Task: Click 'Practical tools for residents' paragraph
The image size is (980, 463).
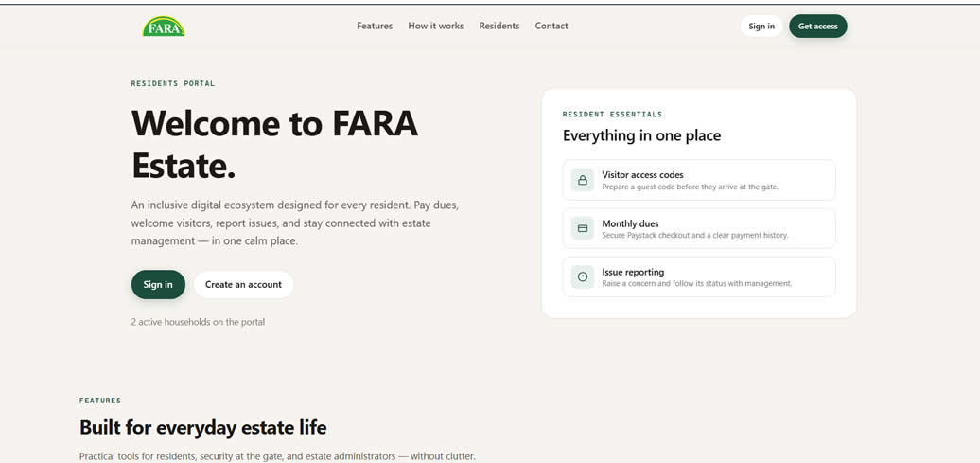Action: [277, 456]
